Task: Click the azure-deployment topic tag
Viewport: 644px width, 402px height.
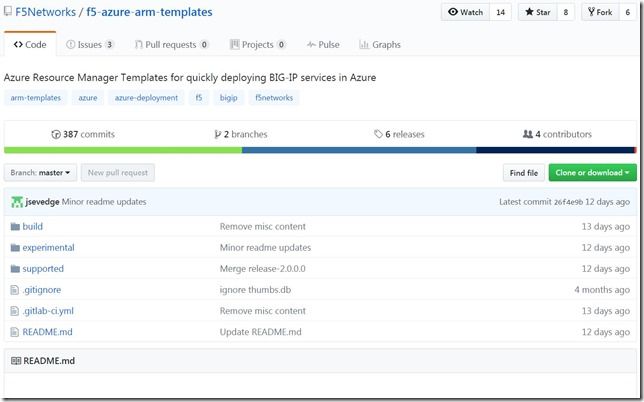Action: [146, 98]
